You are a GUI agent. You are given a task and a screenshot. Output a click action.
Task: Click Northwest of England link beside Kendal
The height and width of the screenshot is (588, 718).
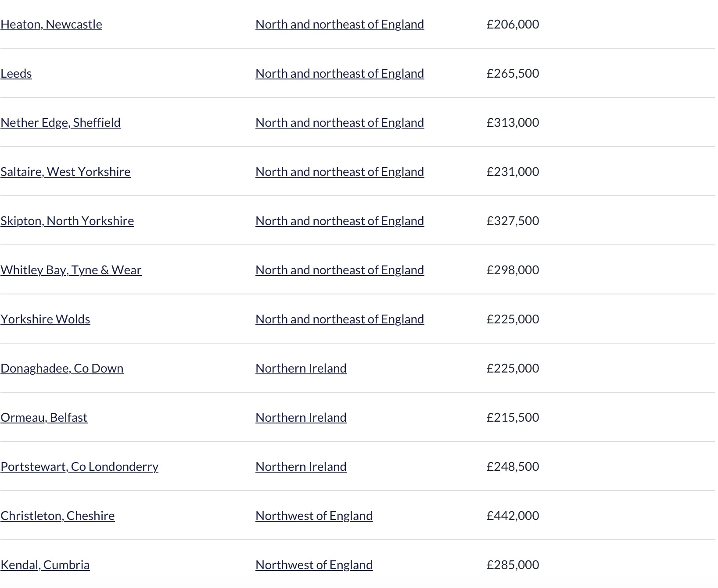coord(314,565)
